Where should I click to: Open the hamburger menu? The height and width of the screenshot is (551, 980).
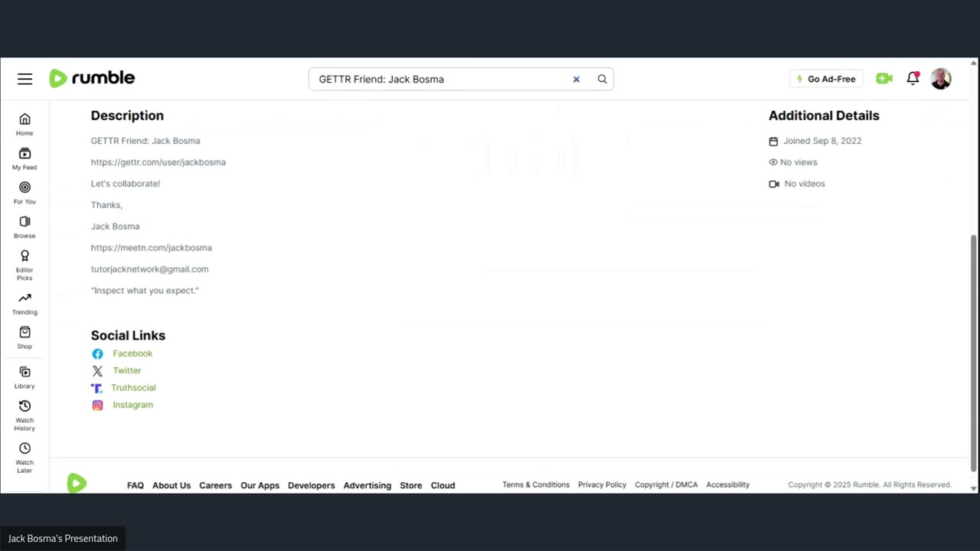coord(25,79)
